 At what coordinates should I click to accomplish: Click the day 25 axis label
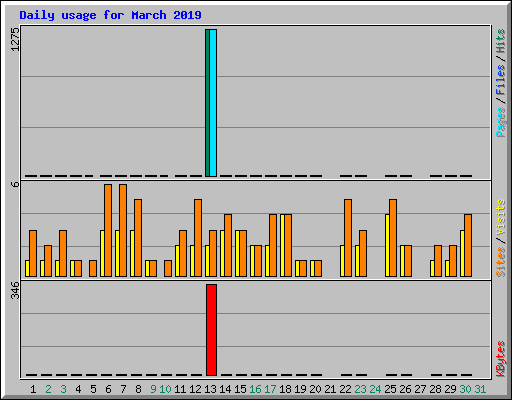tap(390, 389)
